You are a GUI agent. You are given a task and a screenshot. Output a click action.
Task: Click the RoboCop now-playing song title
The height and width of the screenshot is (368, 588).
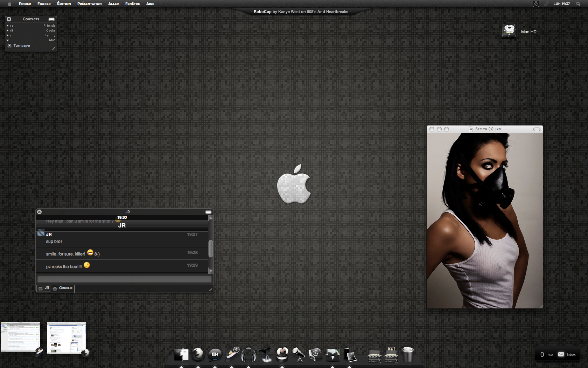coord(262,12)
